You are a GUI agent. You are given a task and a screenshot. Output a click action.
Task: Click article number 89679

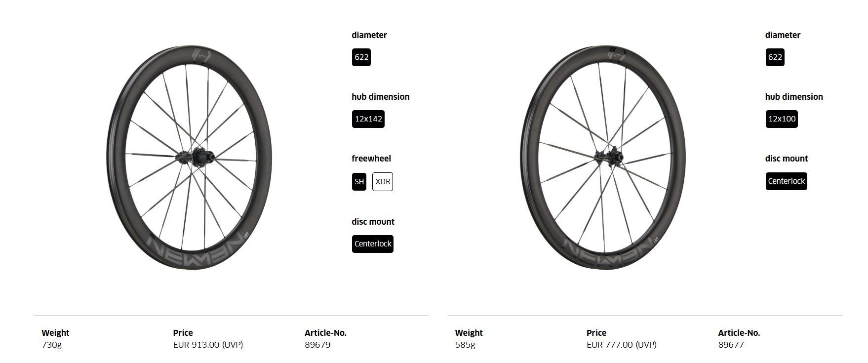click(x=317, y=345)
